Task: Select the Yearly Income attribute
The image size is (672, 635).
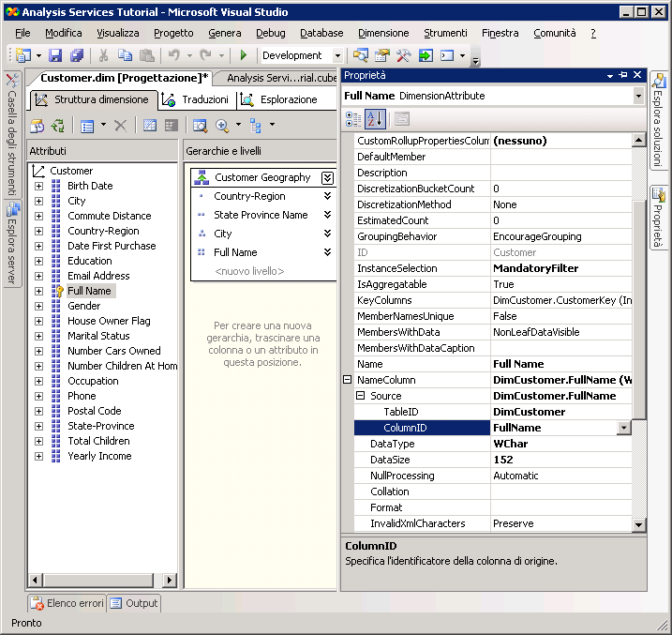Action: click(99, 456)
